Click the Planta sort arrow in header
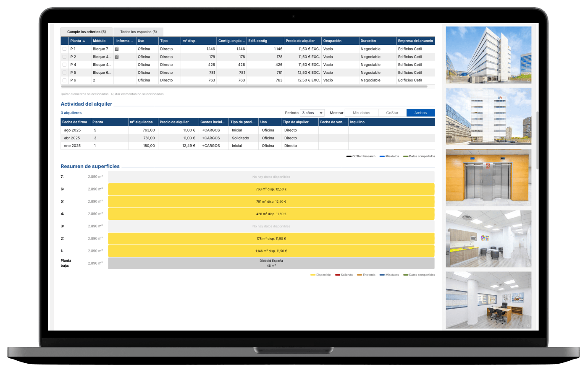Screen dimensions: 588x375 [84, 41]
